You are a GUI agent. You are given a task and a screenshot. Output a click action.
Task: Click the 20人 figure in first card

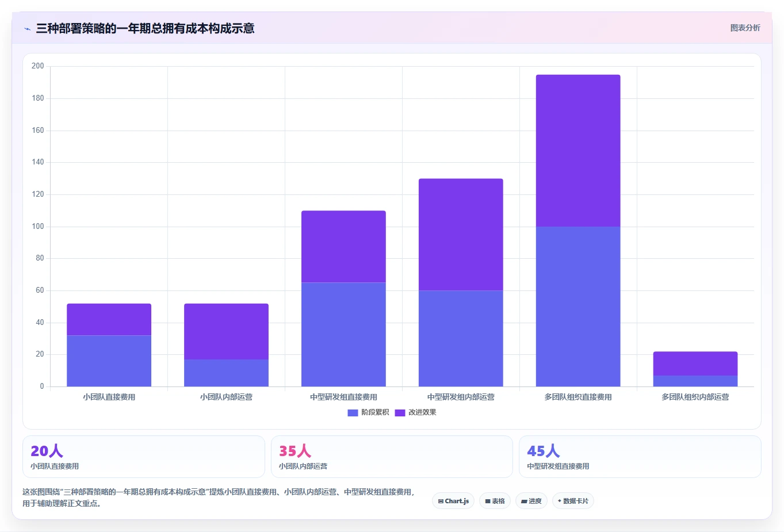tap(47, 451)
